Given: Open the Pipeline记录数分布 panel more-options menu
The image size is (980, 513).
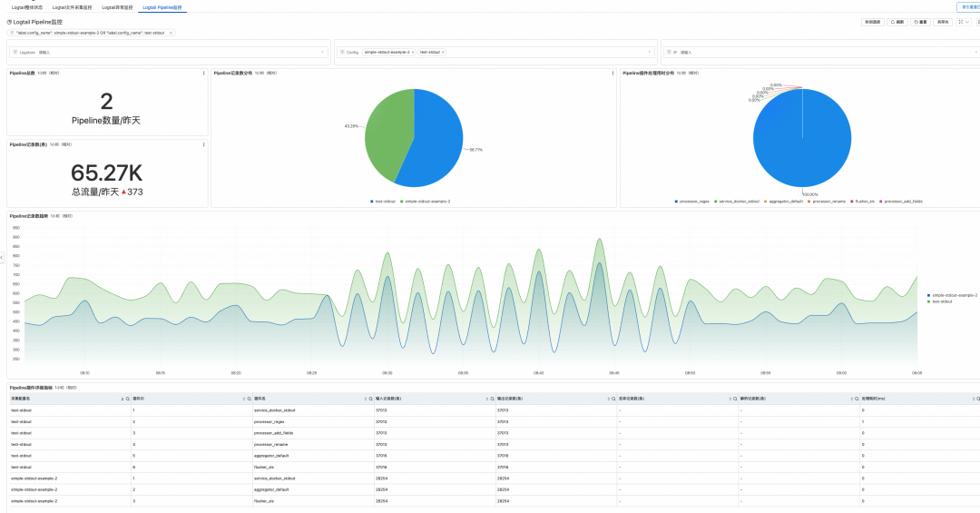Looking at the screenshot, I should click(612, 74).
